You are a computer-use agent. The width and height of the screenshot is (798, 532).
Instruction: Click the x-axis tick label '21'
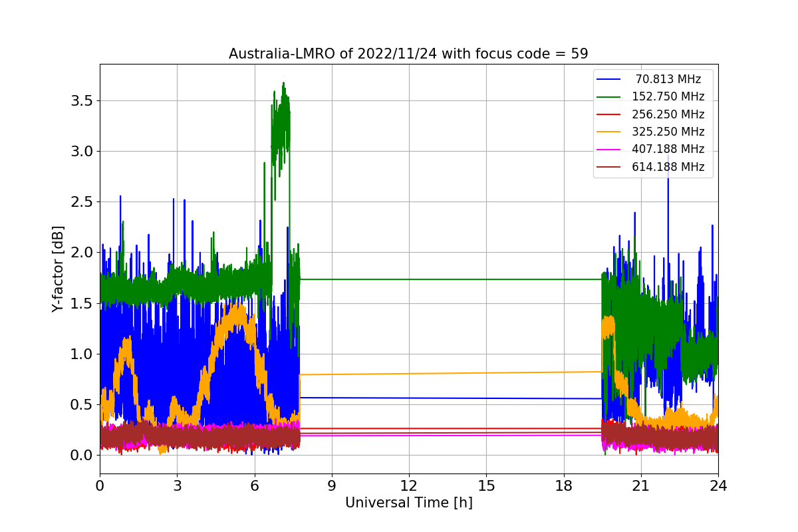click(x=640, y=485)
